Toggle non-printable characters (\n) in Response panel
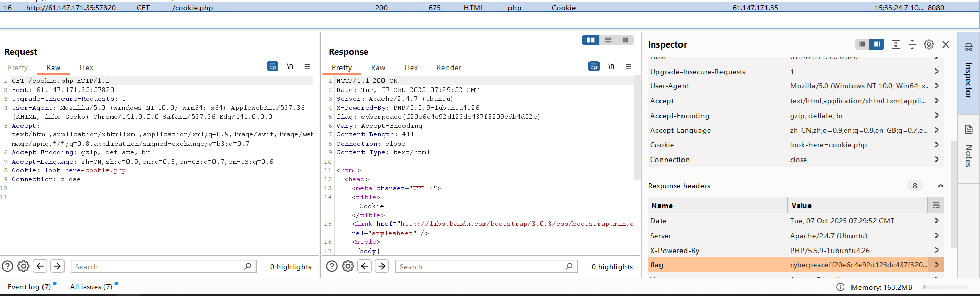This screenshot has height=296, width=980. pyautogui.click(x=611, y=66)
